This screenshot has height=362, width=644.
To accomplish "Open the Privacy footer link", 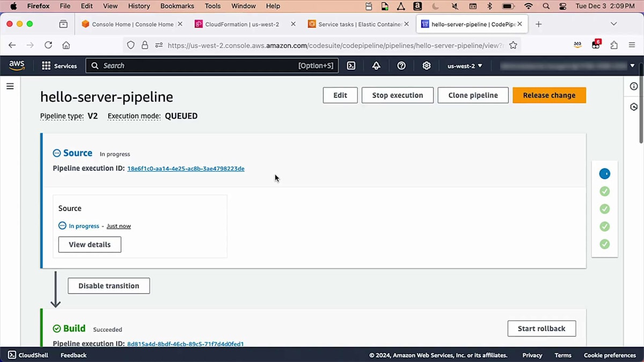I will 532,355.
